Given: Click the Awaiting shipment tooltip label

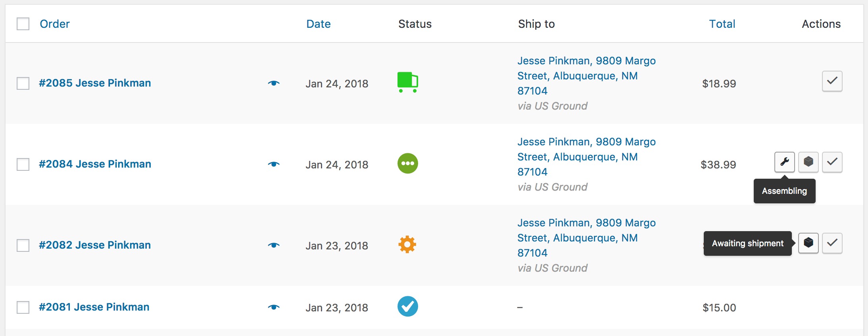Looking at the screenshot, I should 747,243.
